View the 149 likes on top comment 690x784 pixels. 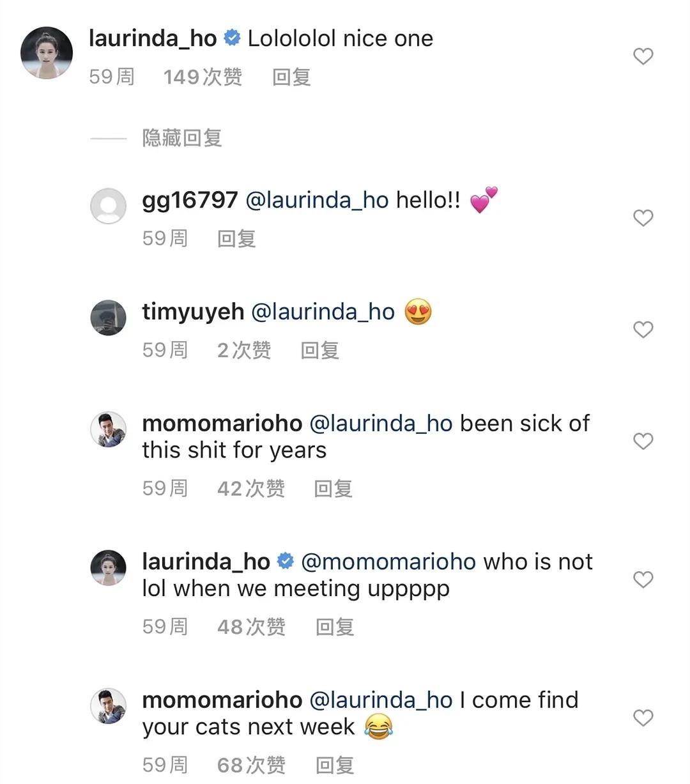pyautogui.click(x=203, y=77)
